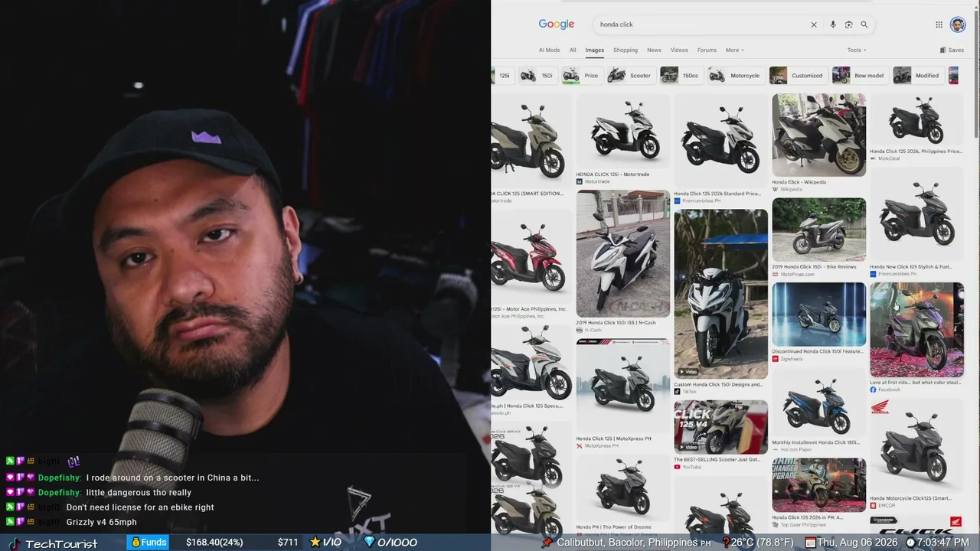Click 'Honda PH | The Power of Dreams' caption

point(614,527)
